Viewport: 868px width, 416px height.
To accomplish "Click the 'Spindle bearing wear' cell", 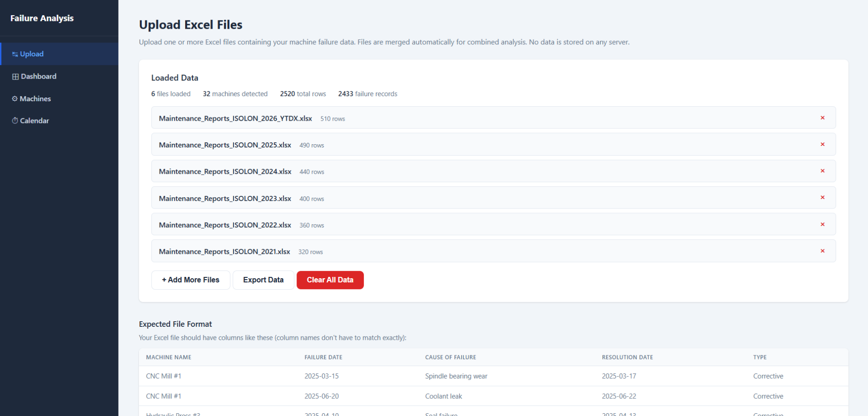I will (456, 376).
